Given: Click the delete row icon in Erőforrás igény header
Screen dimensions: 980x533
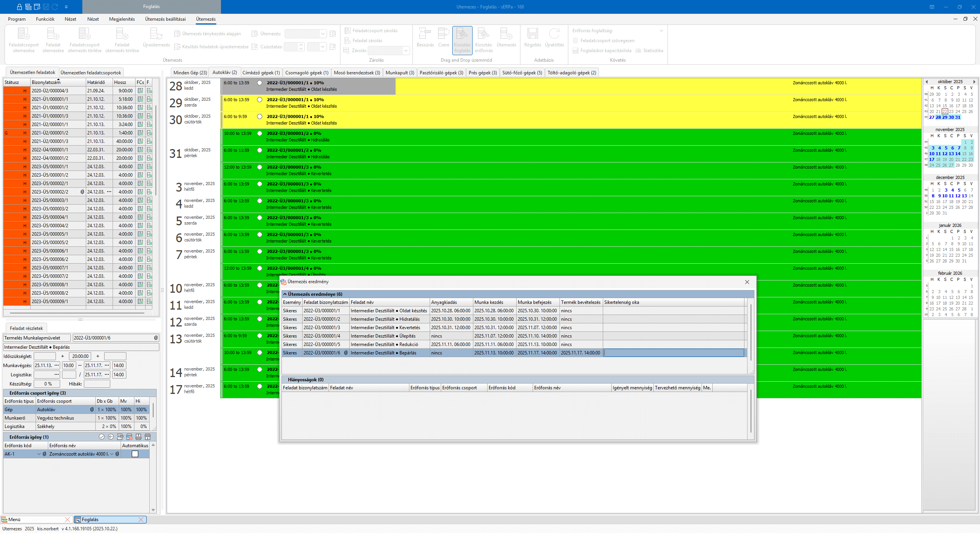Looking at the screenshot, I should point(129,437).
